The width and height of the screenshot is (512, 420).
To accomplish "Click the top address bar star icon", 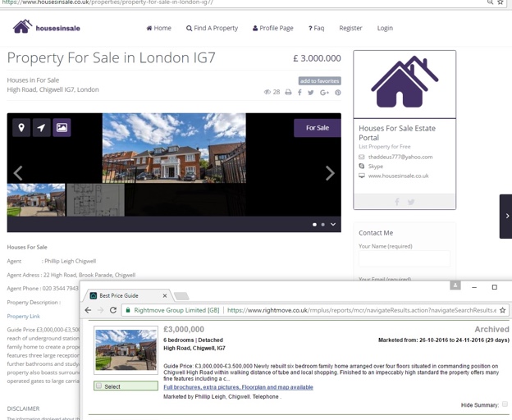I will (x=501, y=2).
